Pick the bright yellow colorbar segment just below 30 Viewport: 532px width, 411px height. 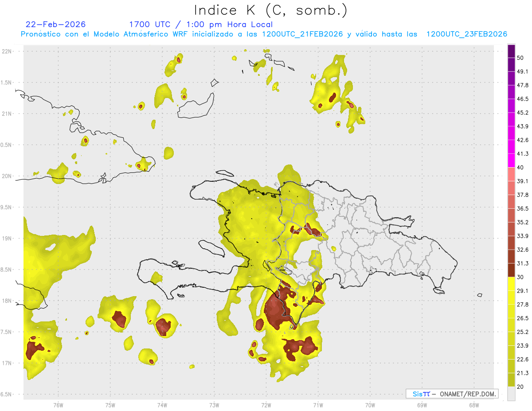[512, 284]
